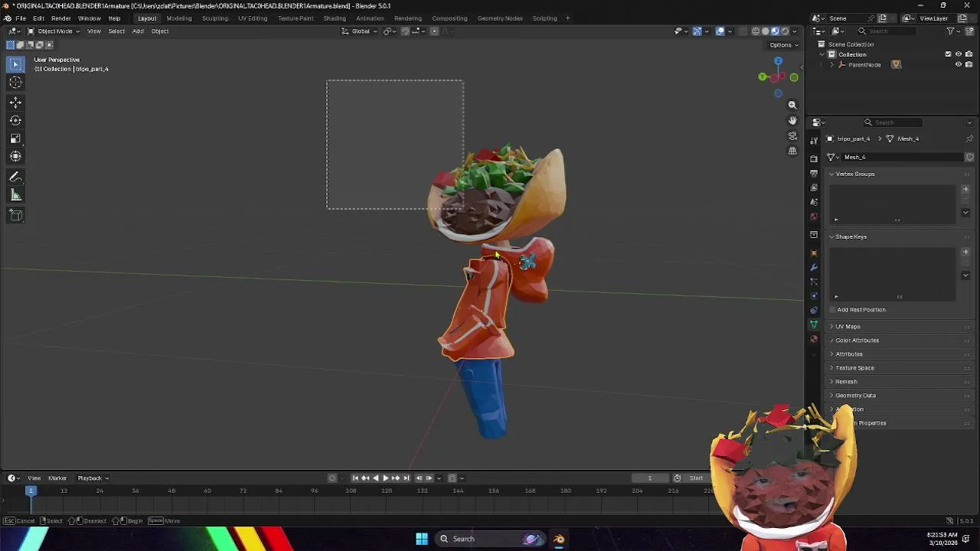Open Global transform orientation dropdown

(360, 31)
